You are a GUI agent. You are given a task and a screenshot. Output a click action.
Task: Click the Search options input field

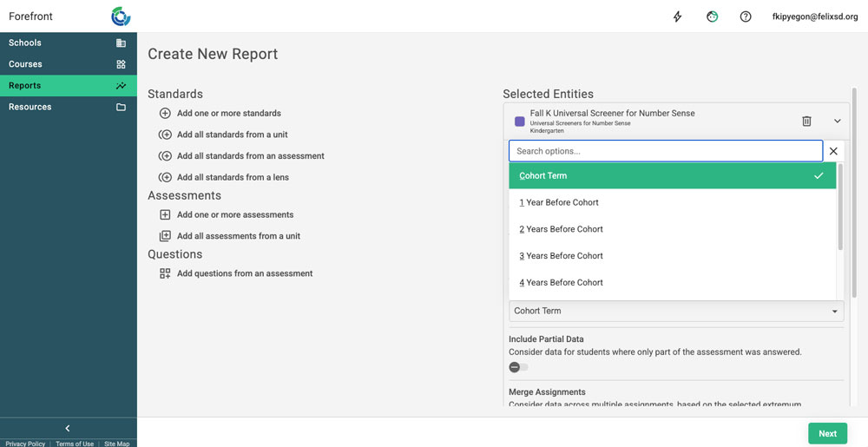665,151
